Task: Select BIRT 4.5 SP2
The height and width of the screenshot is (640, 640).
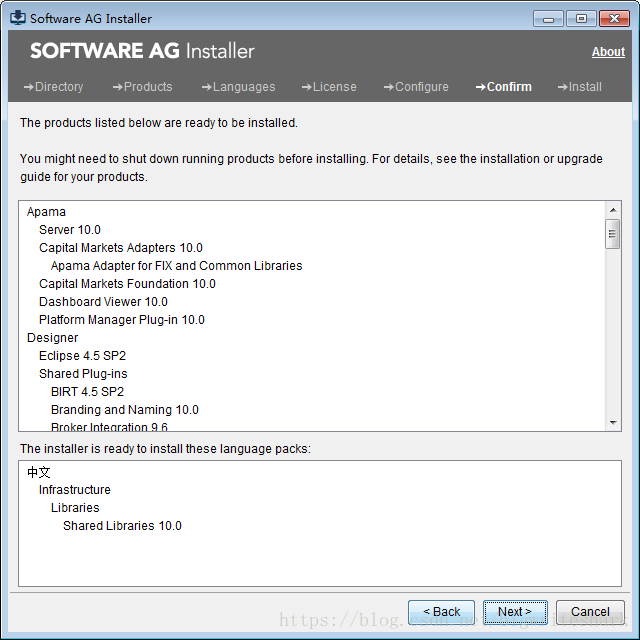Action: [87, 391]
